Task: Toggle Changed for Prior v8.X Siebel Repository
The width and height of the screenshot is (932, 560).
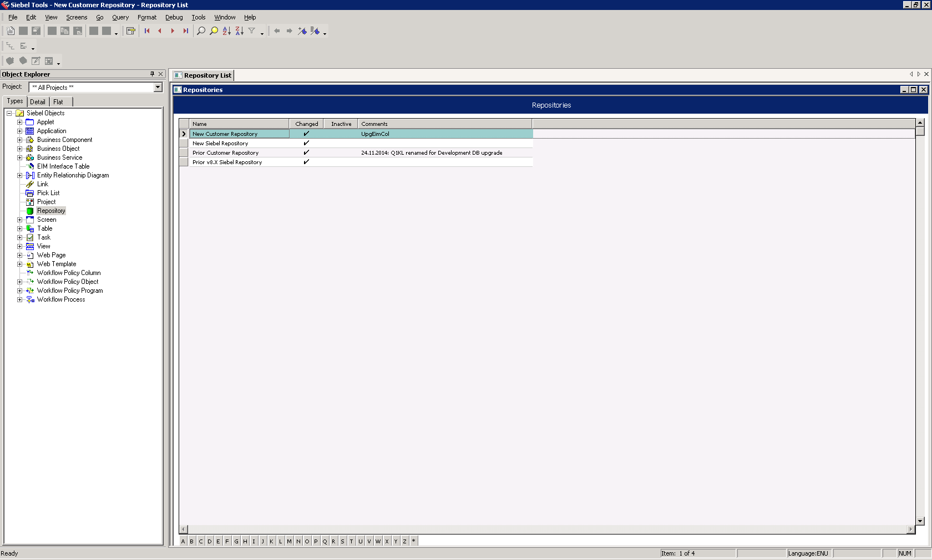Action: (306, 162)
